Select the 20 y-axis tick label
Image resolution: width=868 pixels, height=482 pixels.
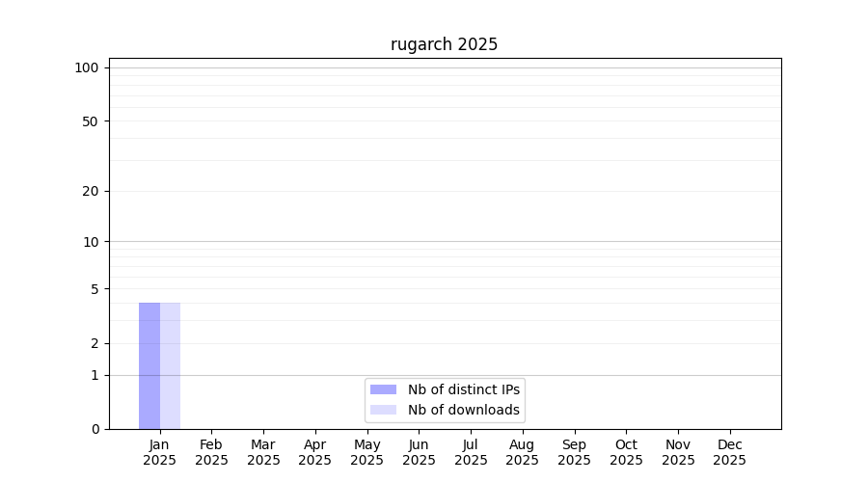90,191
